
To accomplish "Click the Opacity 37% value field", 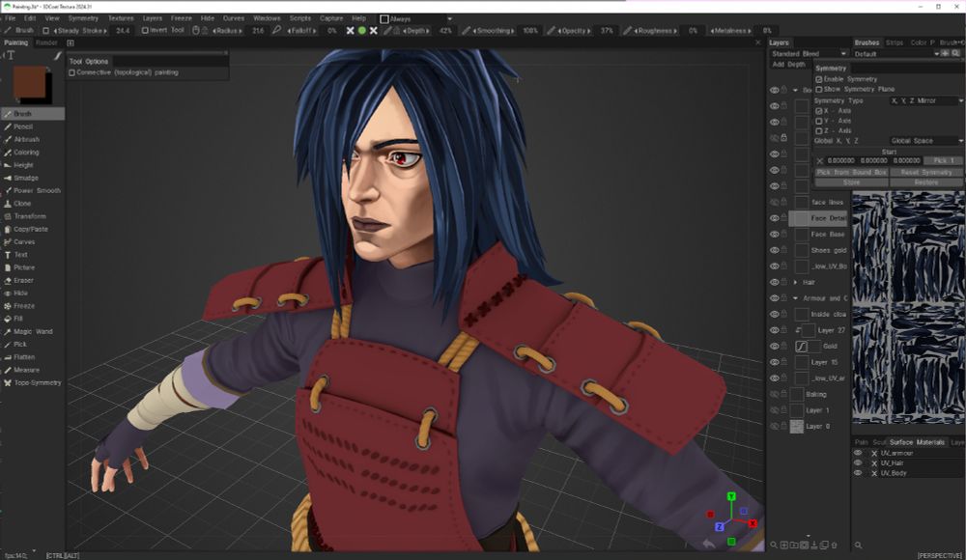I will tap(607, 30).
